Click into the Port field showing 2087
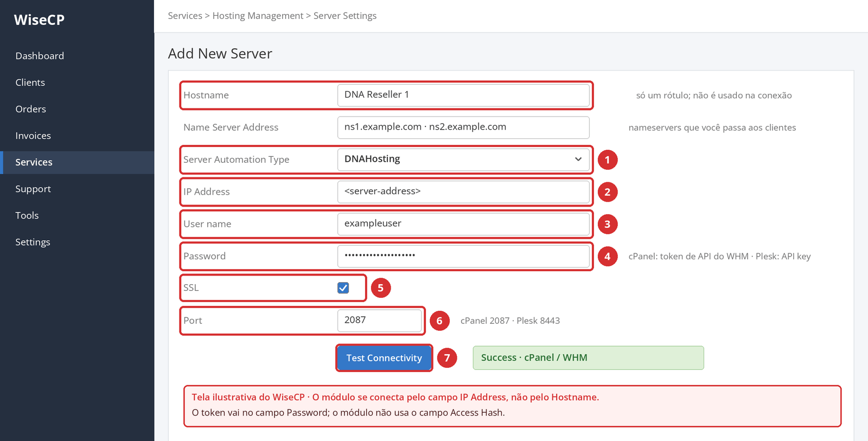 tap(380, 321)
